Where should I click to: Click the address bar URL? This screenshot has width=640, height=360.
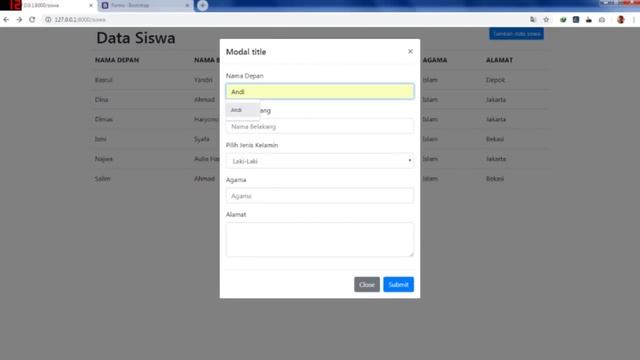click(x=80, y=20)
